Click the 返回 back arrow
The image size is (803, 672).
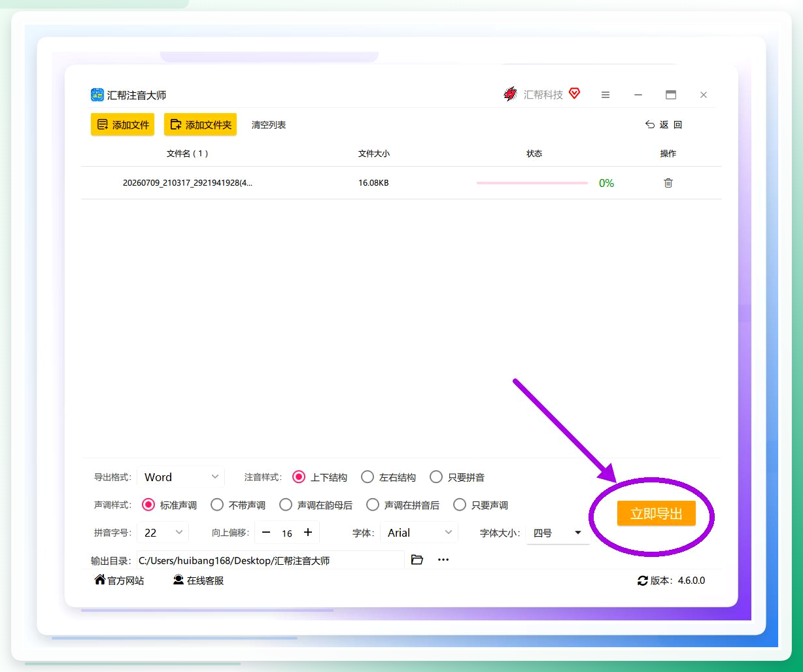(650, 124)
